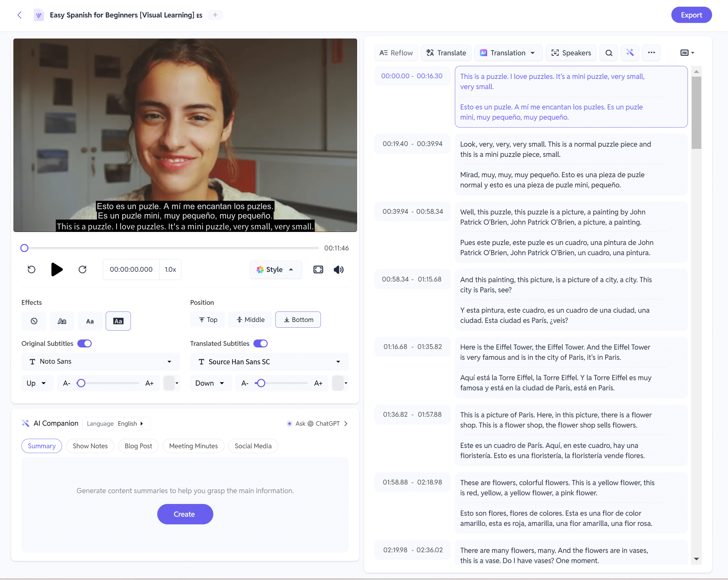Image resolution: width=728 pixels, height=580 pixels.
Task: Select the Show Notes tab
Action: pyautogui.click(x=90, y=446)
